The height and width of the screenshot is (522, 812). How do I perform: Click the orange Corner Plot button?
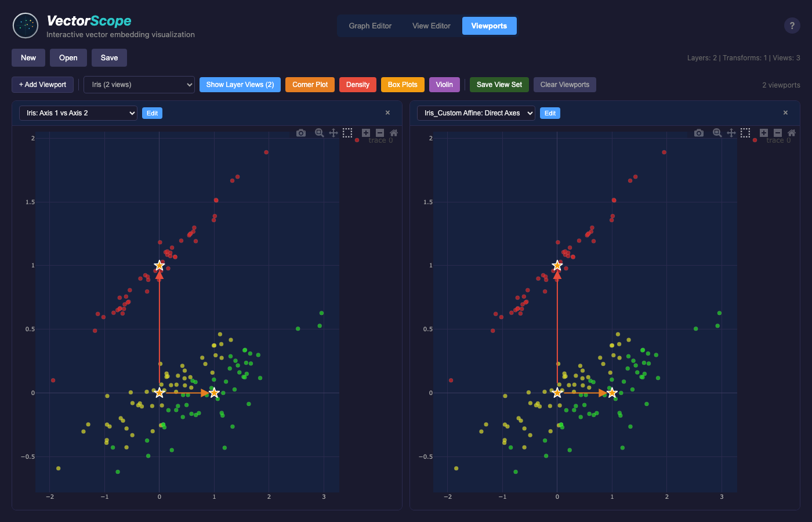(x=310, y=85)
